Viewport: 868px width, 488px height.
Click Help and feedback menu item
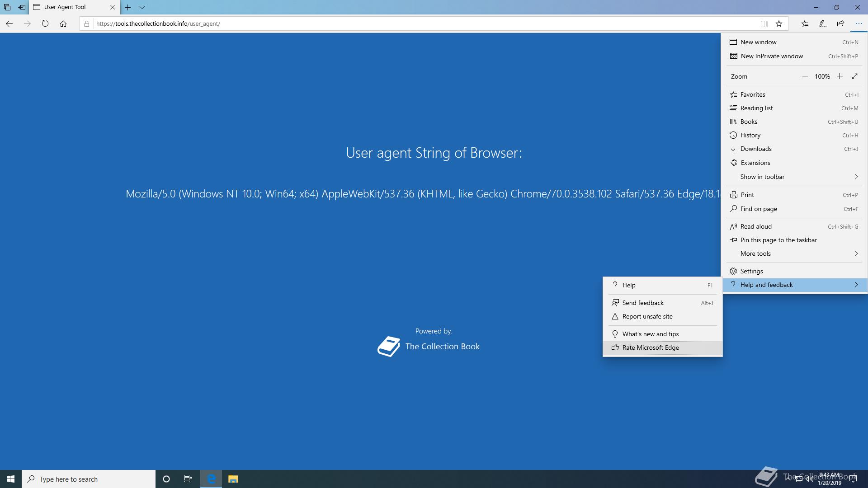point(794,285)
